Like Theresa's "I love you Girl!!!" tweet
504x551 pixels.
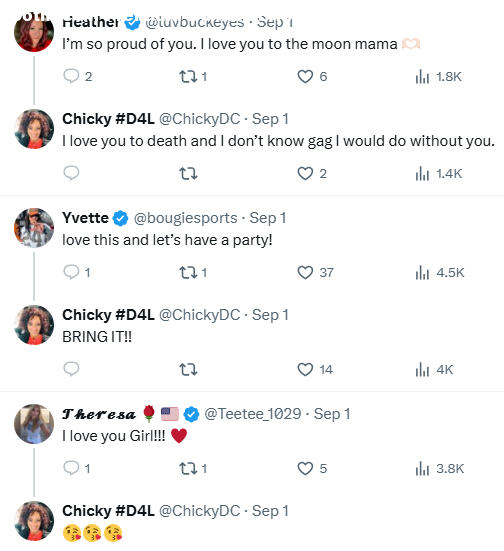tap(312, 469)
